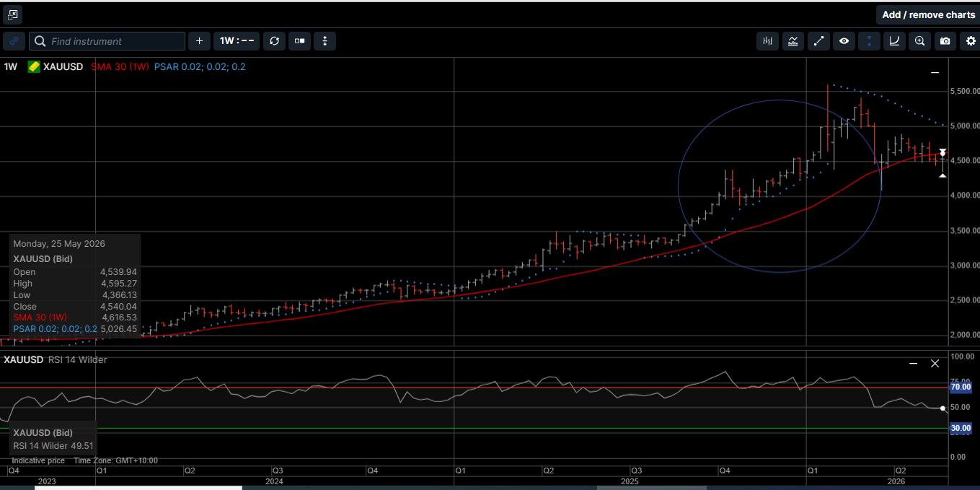980x490 pixels.
Task: Click the curve scale axis icon
Action: click(x=894, y=41)
